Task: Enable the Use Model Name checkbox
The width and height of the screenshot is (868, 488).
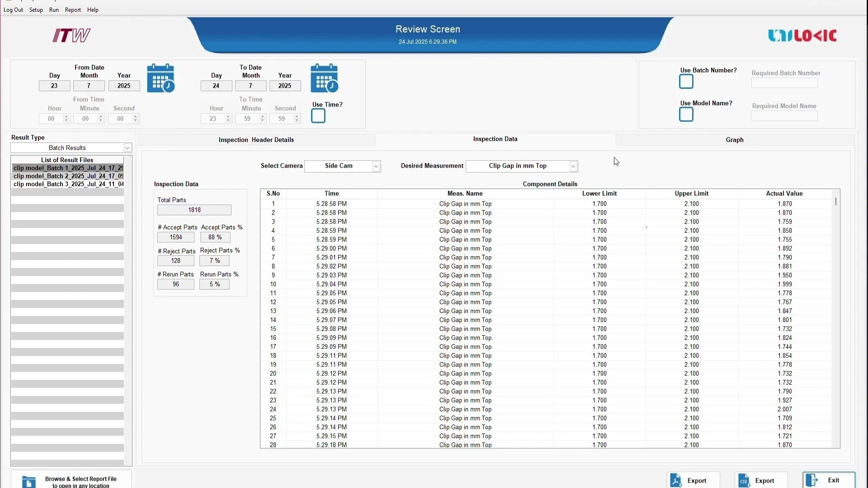Action: [685, 114]
